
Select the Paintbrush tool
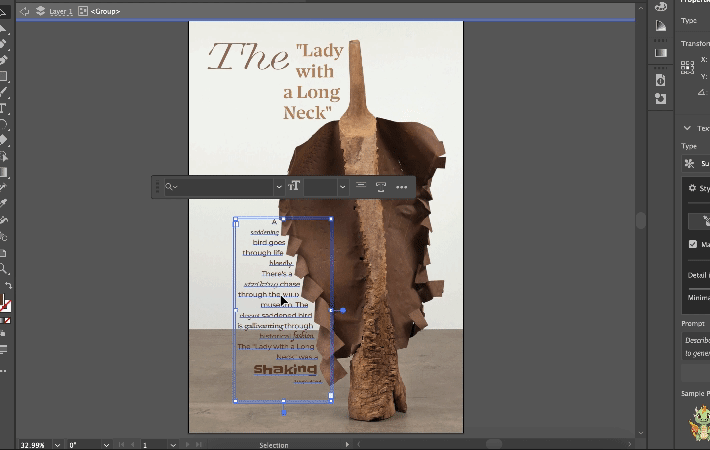[x=3, y=92]
